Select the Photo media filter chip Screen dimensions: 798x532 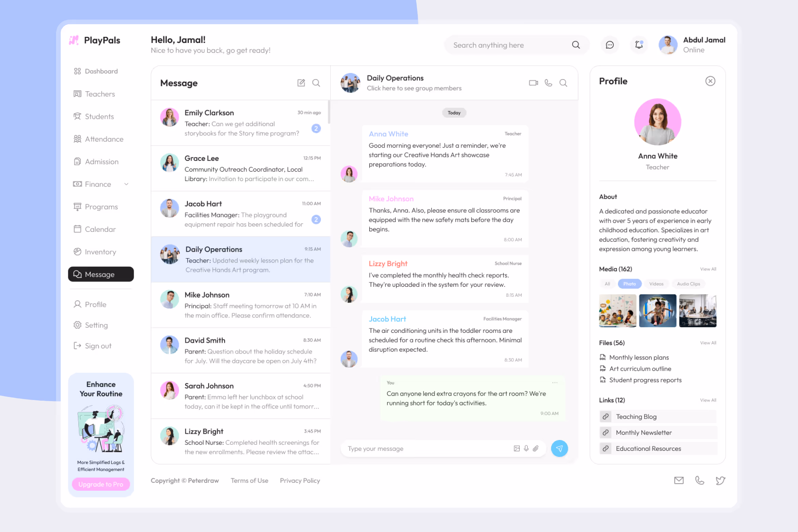pyautogui.click(x=629, y=284)
